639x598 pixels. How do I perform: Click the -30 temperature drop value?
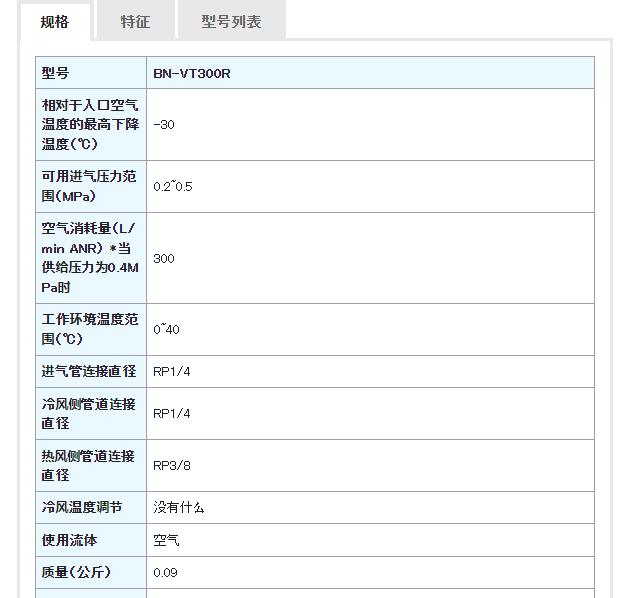click(164, 125)
